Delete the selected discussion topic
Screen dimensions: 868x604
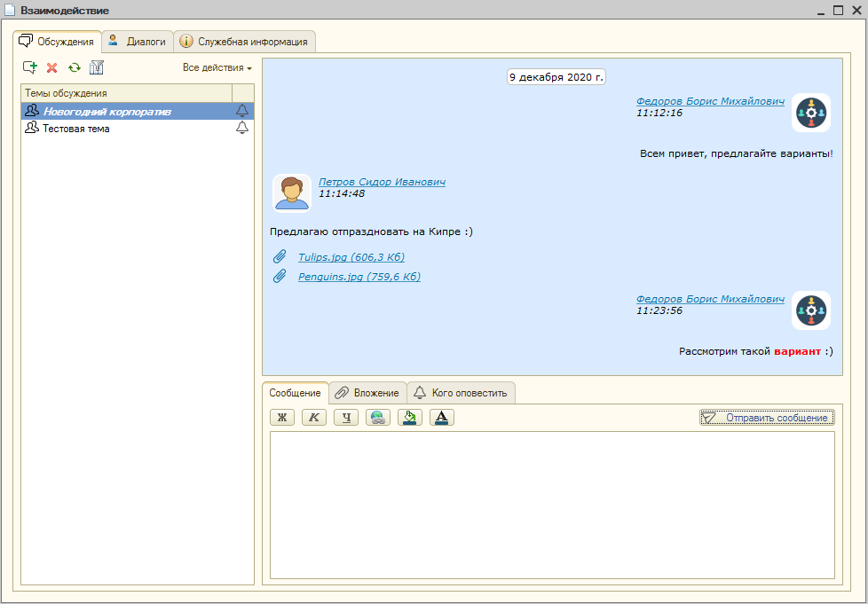point(52,67)
